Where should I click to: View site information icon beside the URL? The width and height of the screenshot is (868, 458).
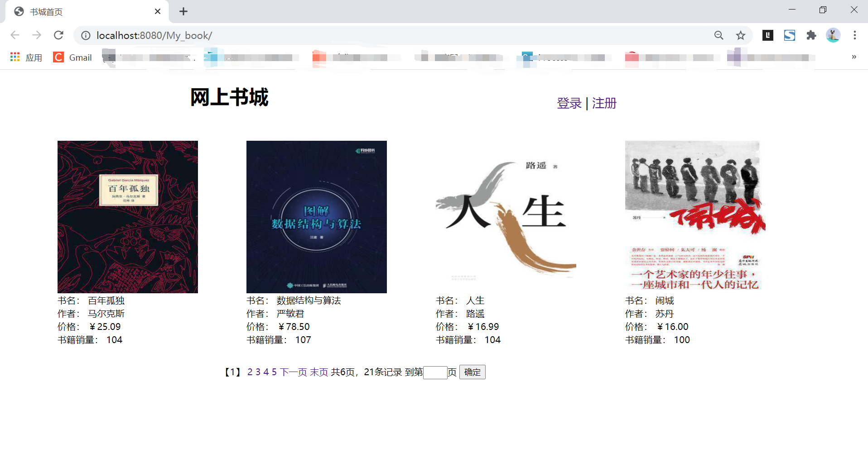[86, 35]
